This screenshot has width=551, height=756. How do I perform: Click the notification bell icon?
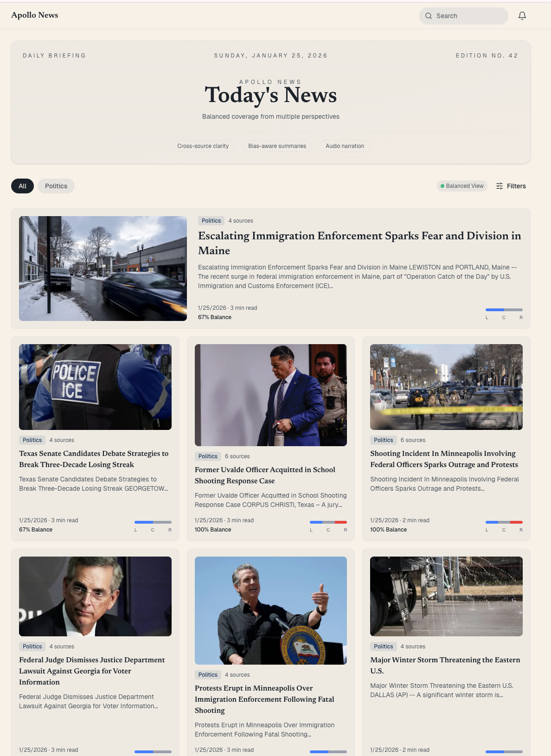[522, 16]
